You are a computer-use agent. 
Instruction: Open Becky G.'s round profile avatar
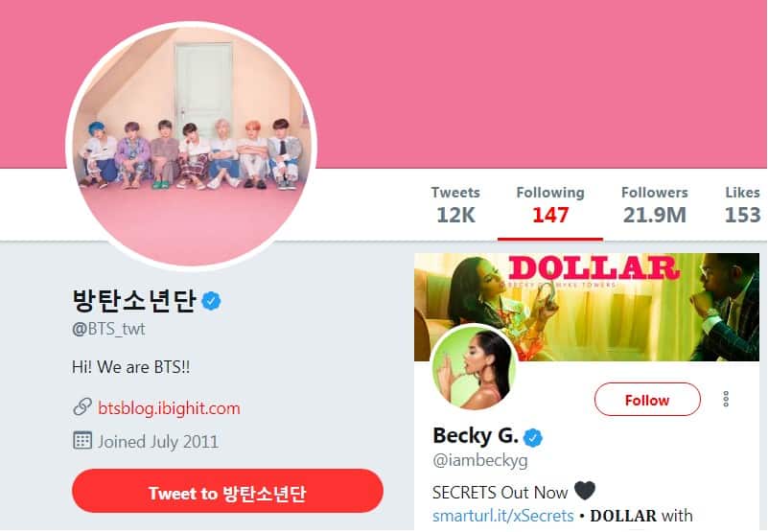473,368
